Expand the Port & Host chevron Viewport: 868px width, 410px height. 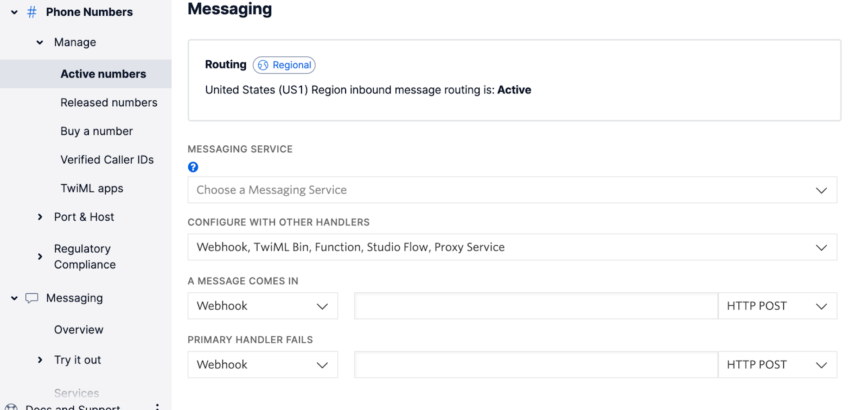click(x=40, y=217)
